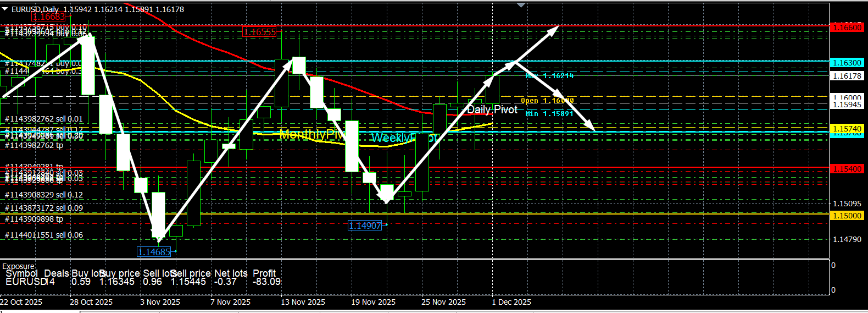The image size is (868, 313).
Task: Select order #1143873172 sell 0.09 label
Action: point(44,208)
